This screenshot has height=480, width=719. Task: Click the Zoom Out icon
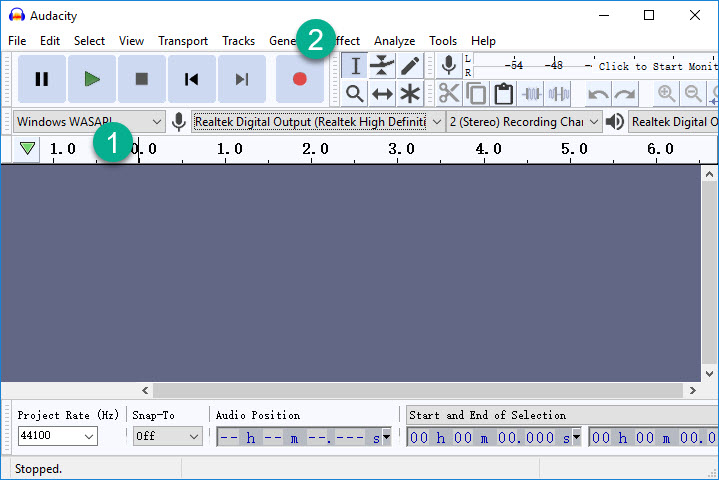tap(693, 94)
